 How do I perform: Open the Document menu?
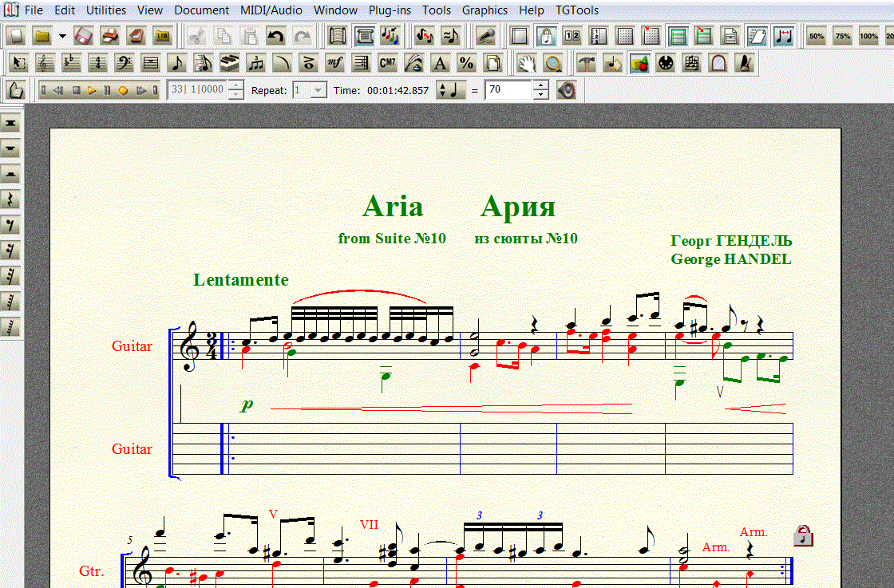pos(201,10)
